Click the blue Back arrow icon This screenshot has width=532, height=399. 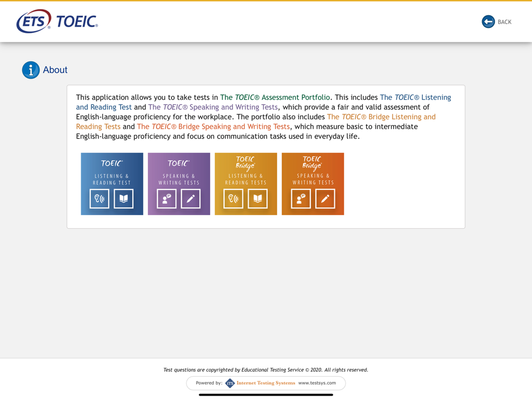(x=488, y=22)
